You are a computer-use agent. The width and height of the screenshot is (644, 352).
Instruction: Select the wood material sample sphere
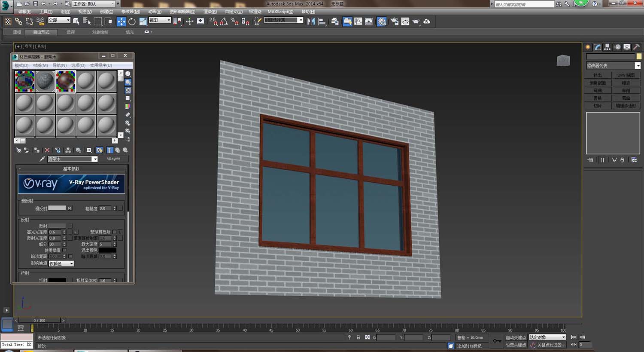click(66, 81)
